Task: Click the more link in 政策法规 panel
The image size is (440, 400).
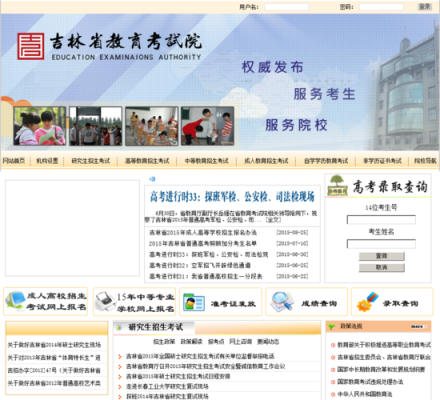Action: pos(419,327)
